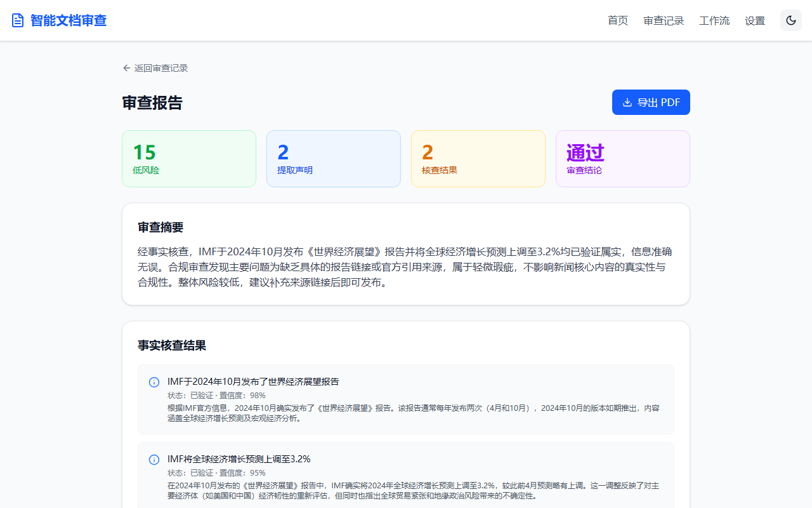Viewport: 812px width, 508px height.
Task: Go to 审查记录 in the top navigation
Action: [x=664, y=20]
